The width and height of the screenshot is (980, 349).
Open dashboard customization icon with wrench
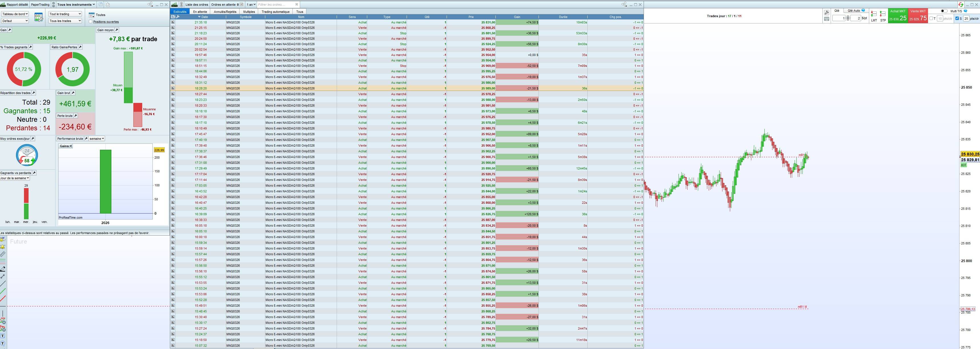(x=39, y=17)
